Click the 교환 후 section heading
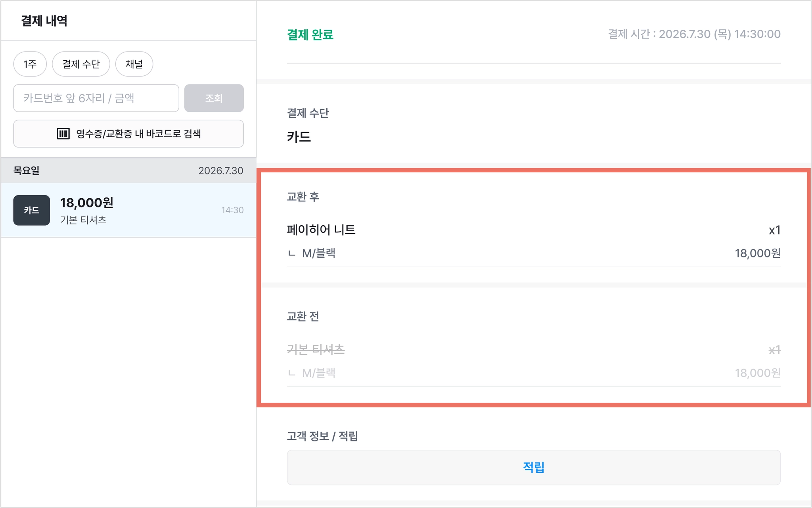 [303, 197]
